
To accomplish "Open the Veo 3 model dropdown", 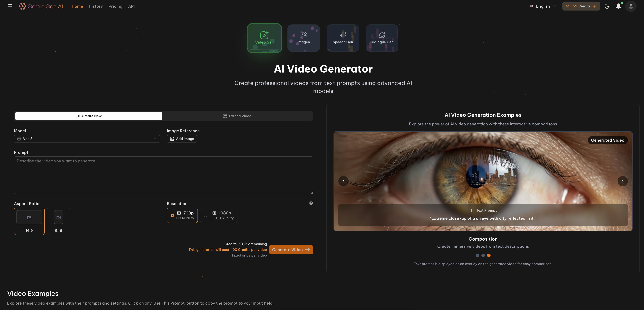I will tap(87, 139).
